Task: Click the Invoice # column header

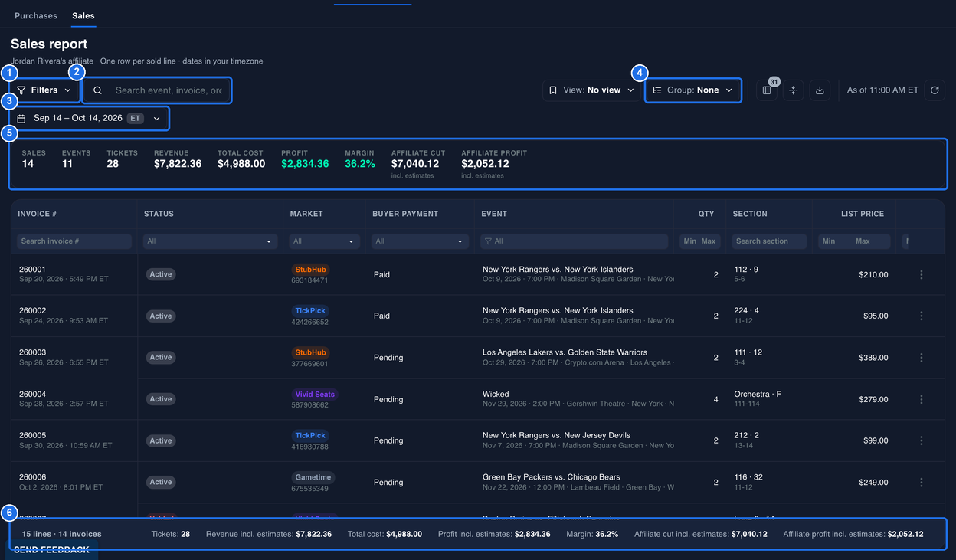Action: (x=38, y=214)
